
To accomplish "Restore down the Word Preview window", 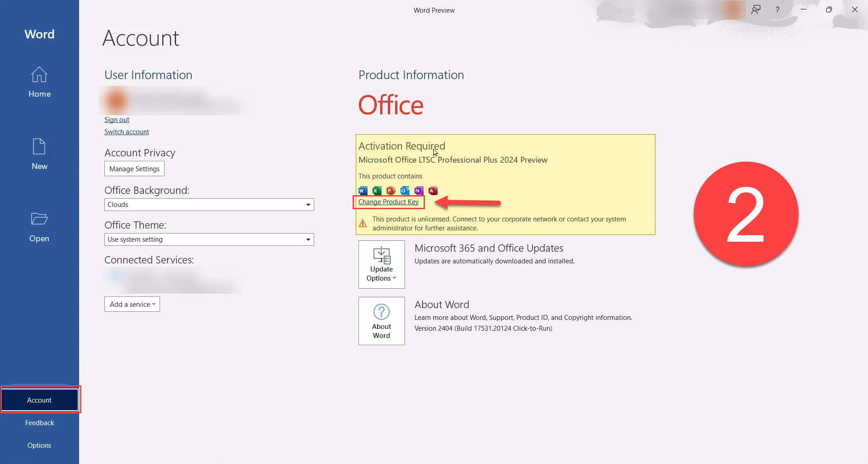I will [x=829, y=9].
